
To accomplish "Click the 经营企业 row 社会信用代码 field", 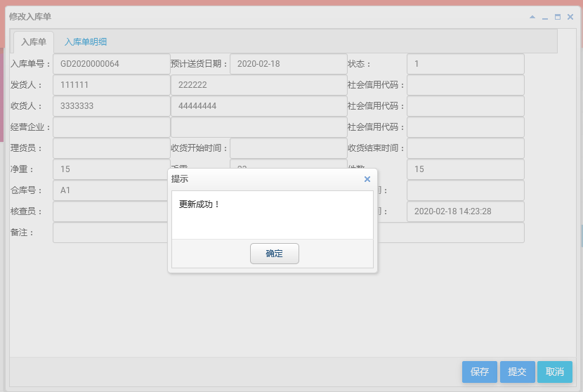I will 466,127.
